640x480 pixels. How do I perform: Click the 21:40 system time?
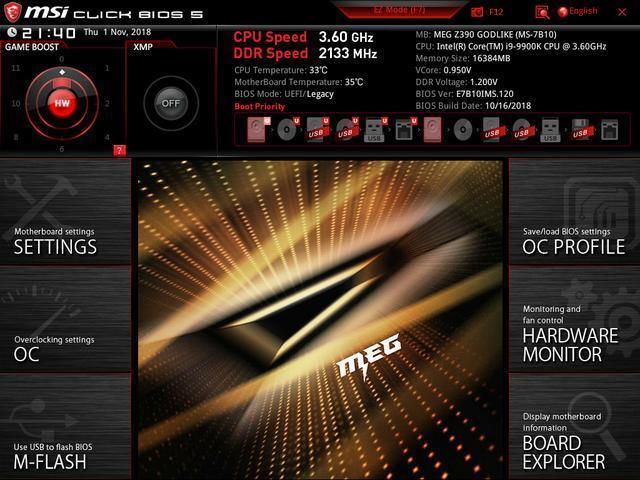point(49,33)
